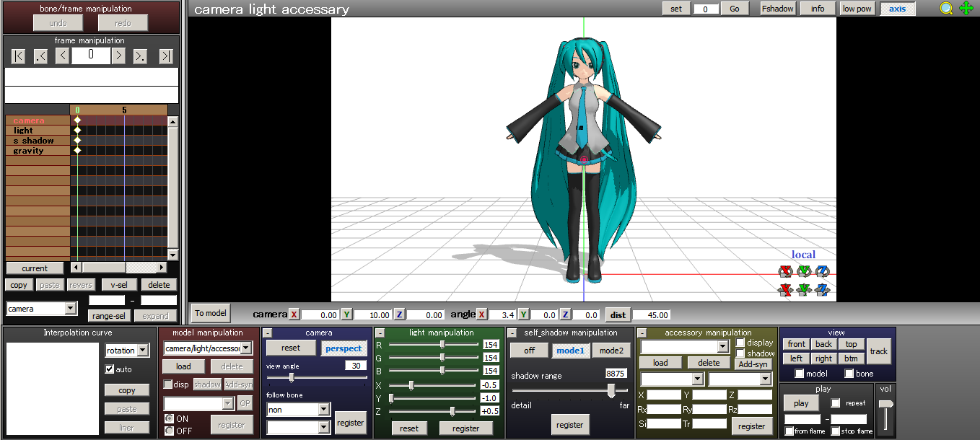The image size is (980, 440).
Task: Toggle the info display option
Action: click(x=818, y=9)
